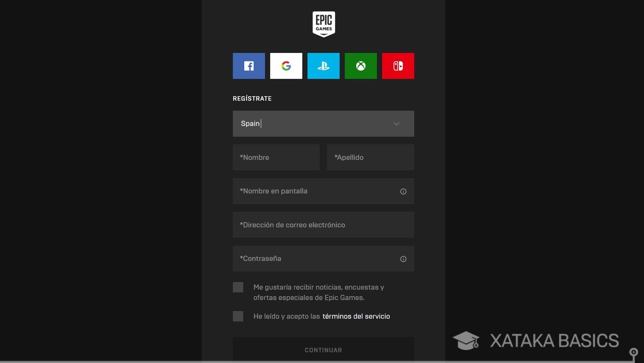This screenshot has width=644, height=363.
Task: Select the Nombre en pantalla field
Action: point(323,191)
